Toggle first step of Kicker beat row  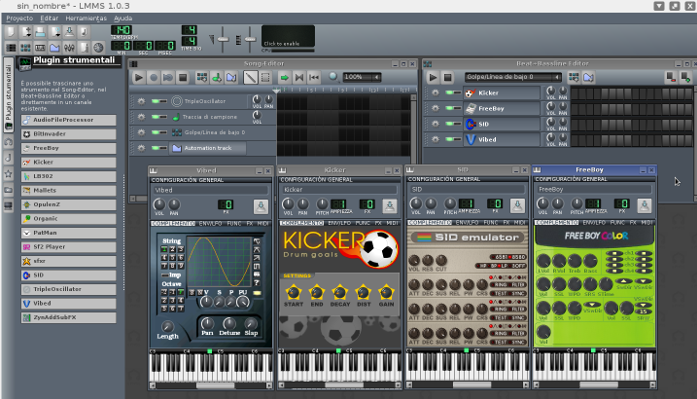[x=575, y=93]
